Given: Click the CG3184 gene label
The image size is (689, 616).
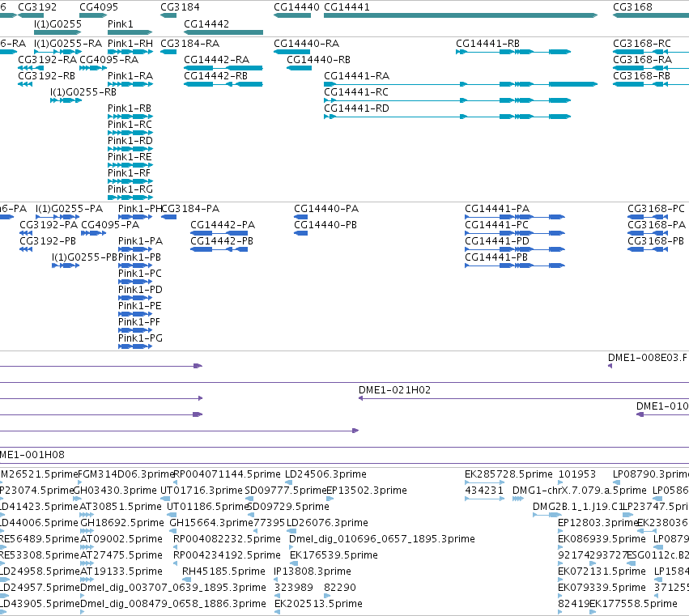Looking at the screenshot, I should [180, 7].
